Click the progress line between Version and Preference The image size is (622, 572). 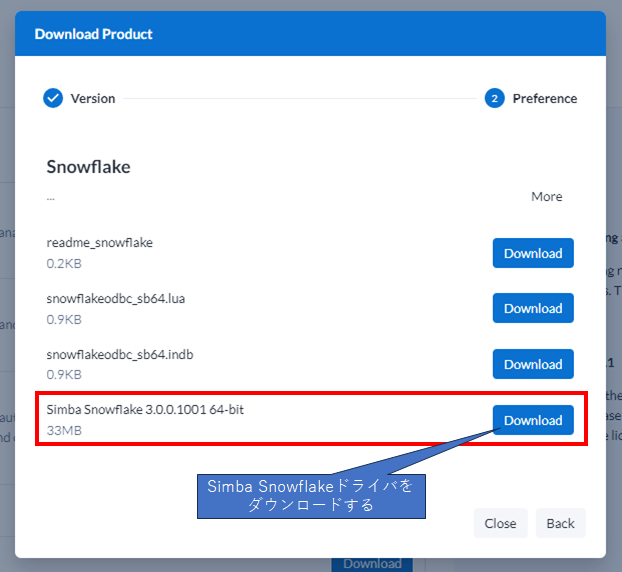coord(300,98)
